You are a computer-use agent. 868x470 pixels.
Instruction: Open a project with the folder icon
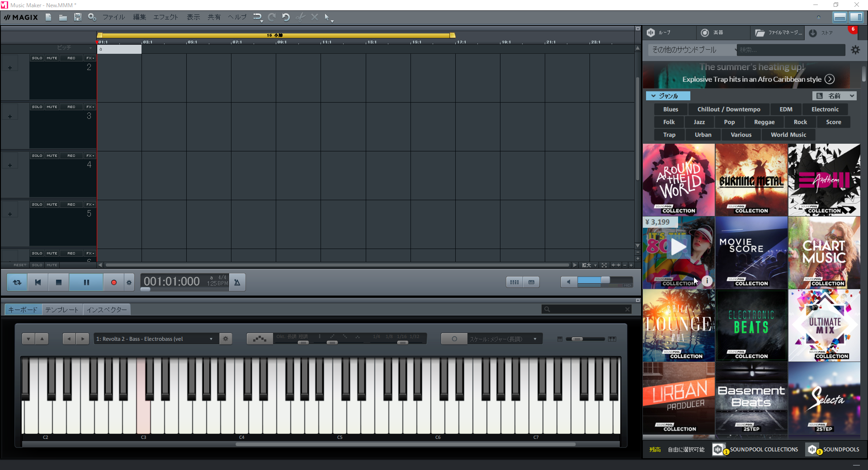click(x=63, y=17)
